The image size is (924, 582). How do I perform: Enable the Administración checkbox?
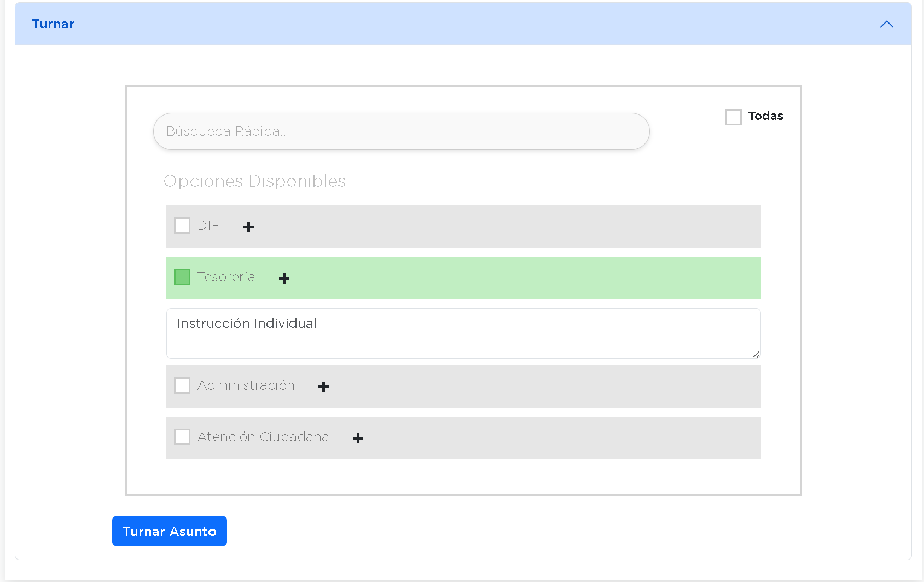point(182,385)
